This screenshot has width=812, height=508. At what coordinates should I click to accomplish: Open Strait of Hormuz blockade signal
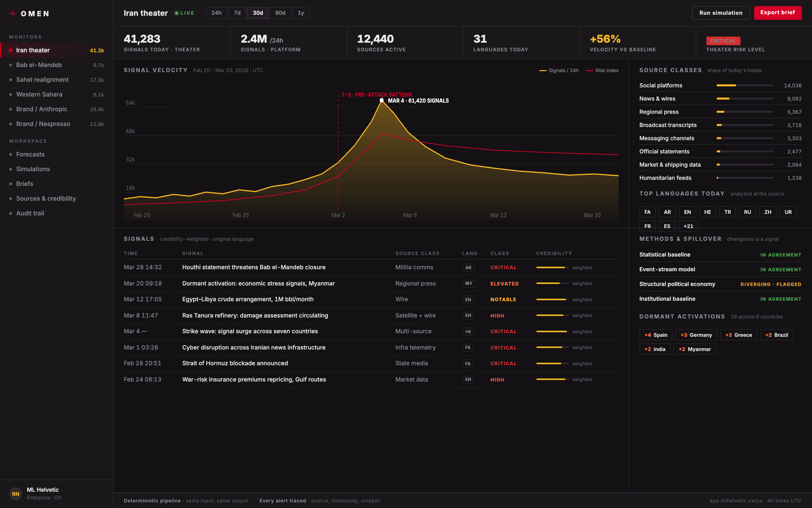click(x=371, y=363)
